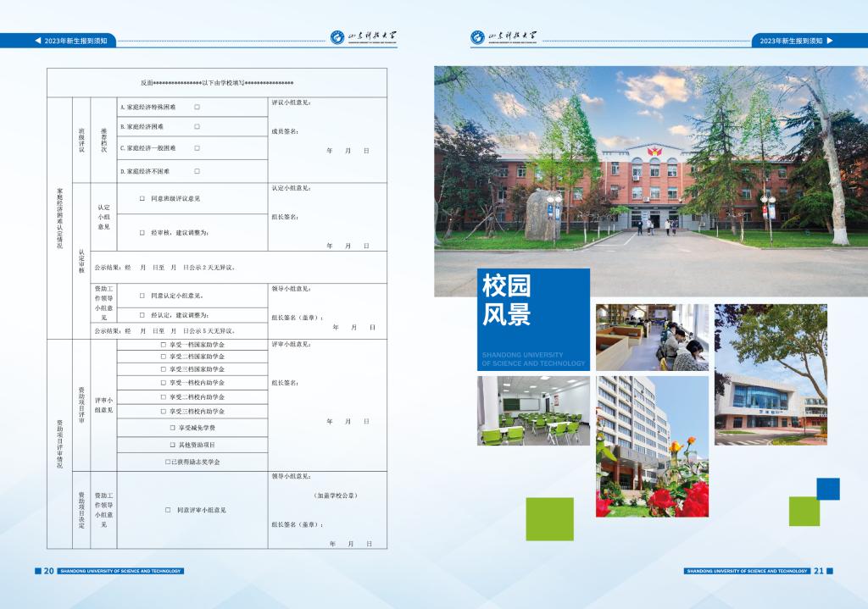Click the 2023年新生报到须知 banner on left page
Screen dimensions: 868x609
[75, 41]
